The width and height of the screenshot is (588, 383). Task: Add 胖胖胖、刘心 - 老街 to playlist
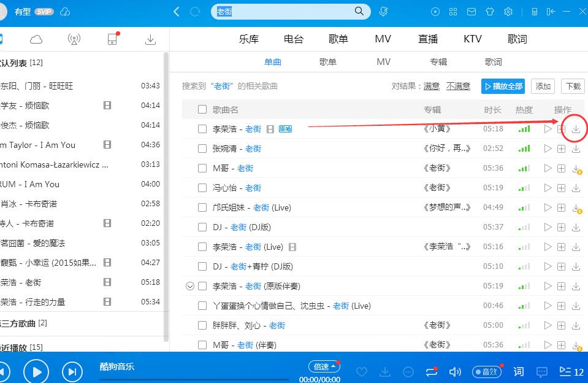coord(562,325)
